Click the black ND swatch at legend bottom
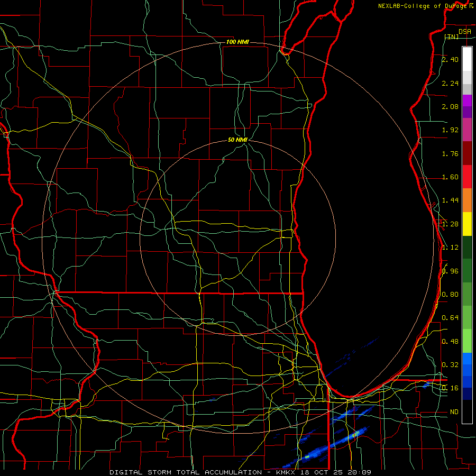Image resolution: width=476 pixels, height=476 pixels. [467, 411]
